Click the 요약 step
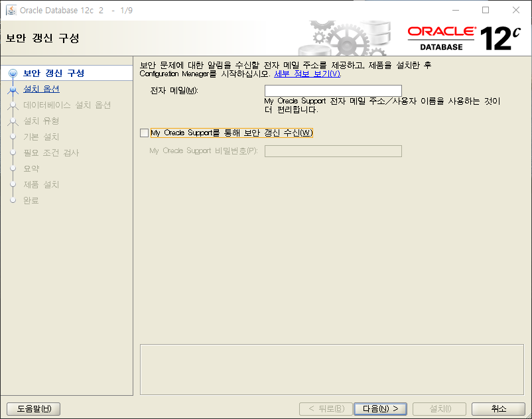Image resolution: width=532 pixels, height=419 pixels. pos(31,169)
